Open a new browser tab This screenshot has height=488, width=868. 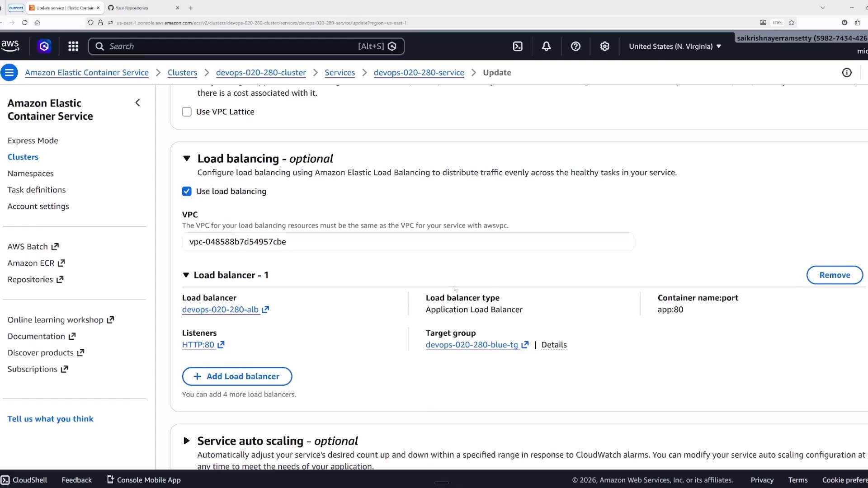click(x=191, y=8)
